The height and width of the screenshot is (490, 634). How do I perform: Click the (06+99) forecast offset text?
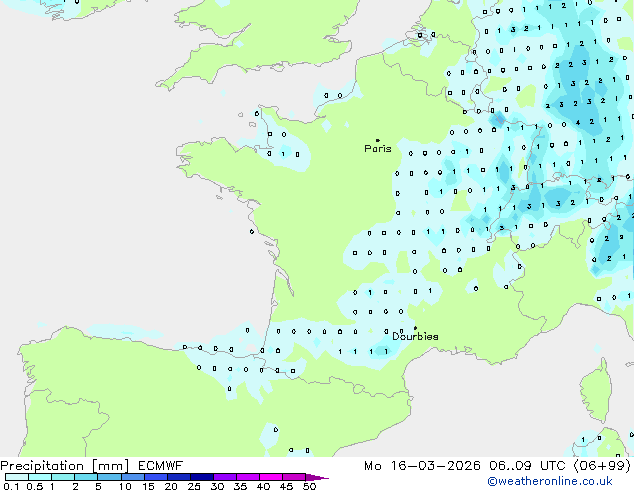pos(602,466)
